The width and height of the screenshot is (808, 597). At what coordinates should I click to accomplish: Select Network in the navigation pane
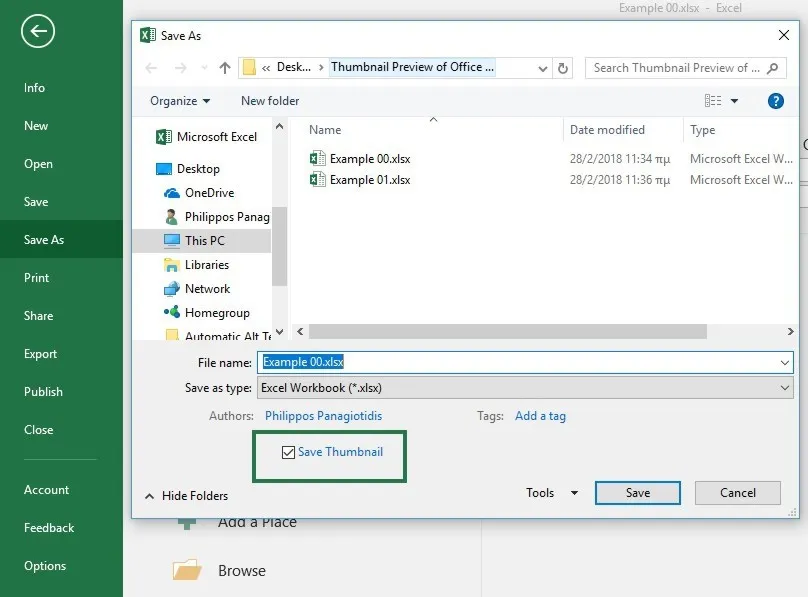[x=197, y=289]
